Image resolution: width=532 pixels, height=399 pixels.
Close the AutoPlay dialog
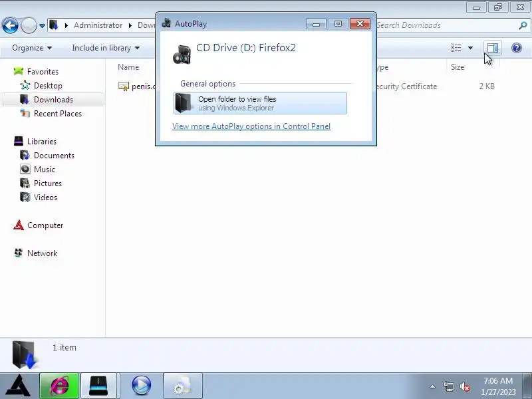pos(360,24)
